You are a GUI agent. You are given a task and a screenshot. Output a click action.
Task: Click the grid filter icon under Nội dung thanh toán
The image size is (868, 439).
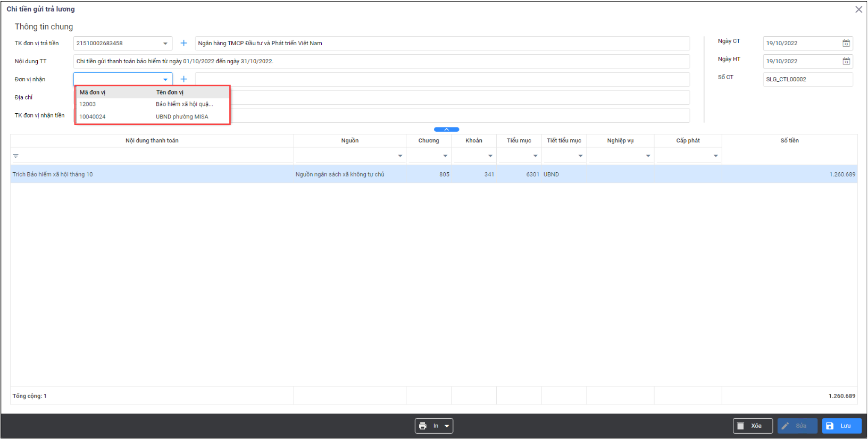tap(16, 156)
